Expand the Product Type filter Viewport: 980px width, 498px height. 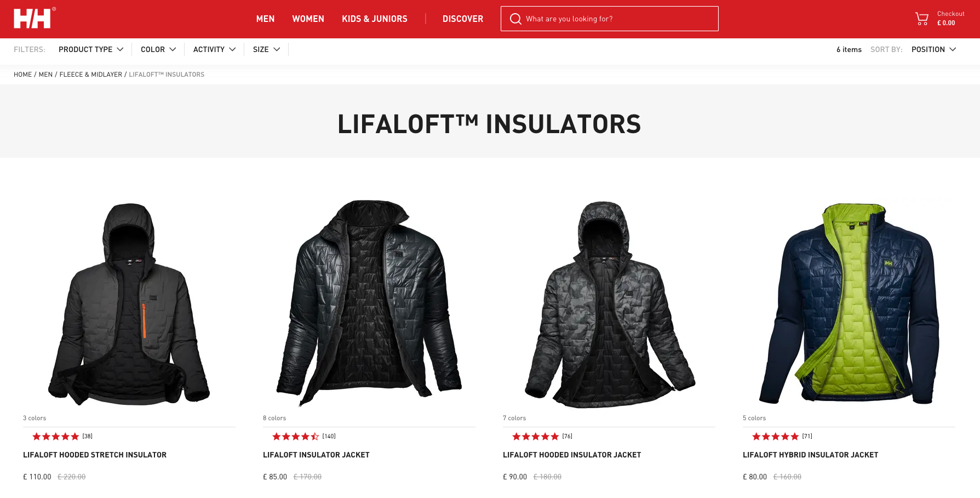click(x=91, y=49)
